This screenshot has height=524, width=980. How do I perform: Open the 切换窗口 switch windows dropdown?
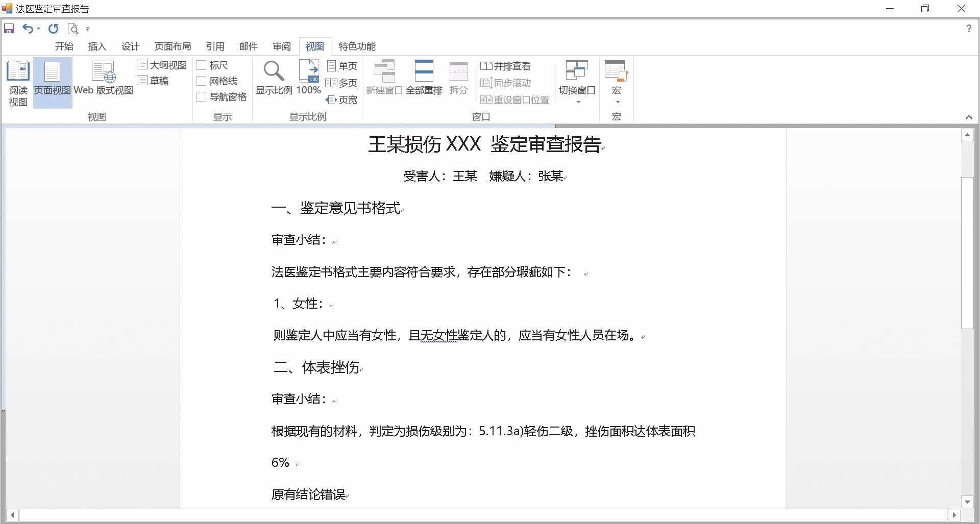(577, 82)
